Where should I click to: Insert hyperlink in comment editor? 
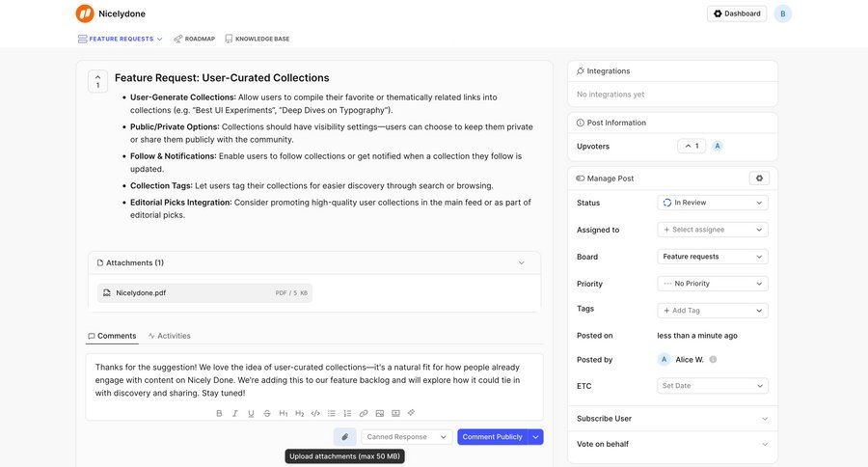pos(364,413)
